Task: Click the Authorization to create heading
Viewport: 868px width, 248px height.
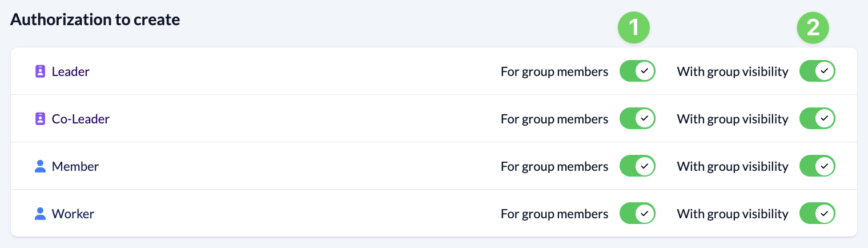Action: point(95,20)
